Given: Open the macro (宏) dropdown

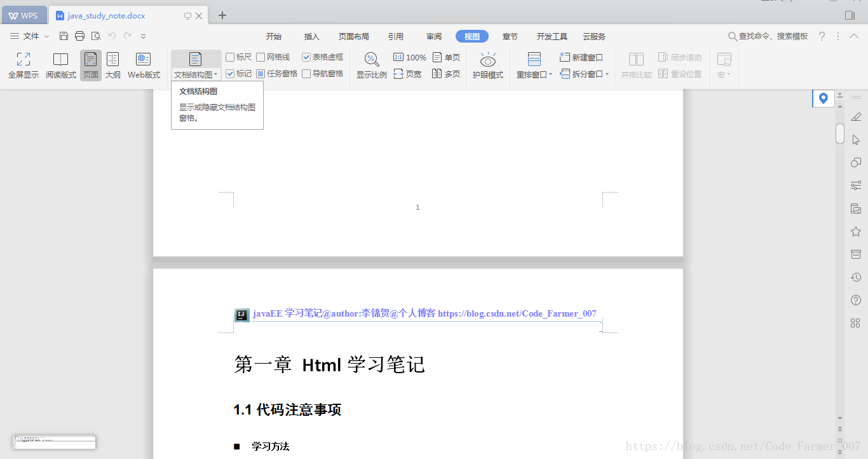Looking at the screenshot, I should tap(724, 74).
